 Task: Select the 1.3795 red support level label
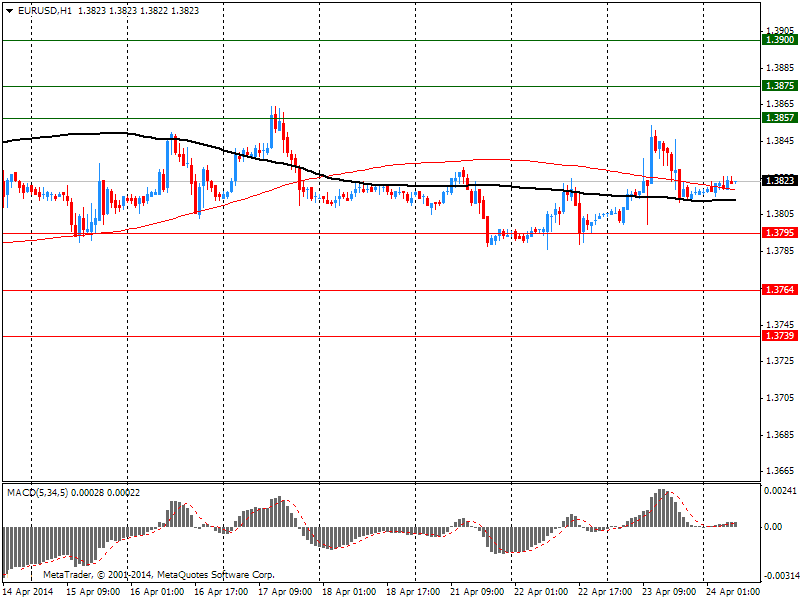click(780, 233)
